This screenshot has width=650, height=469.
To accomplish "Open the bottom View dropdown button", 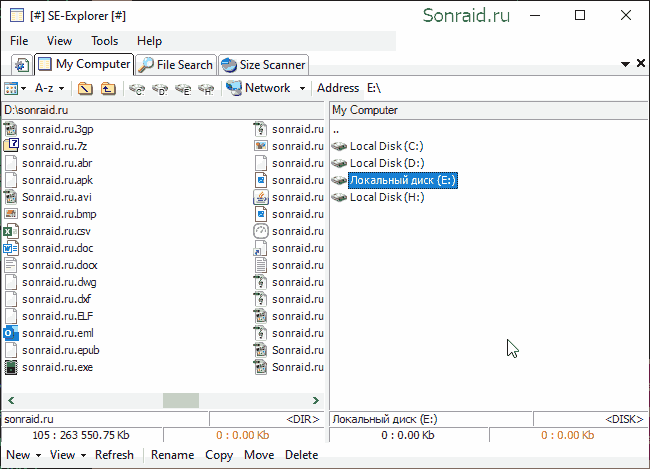I will point(68,455).
